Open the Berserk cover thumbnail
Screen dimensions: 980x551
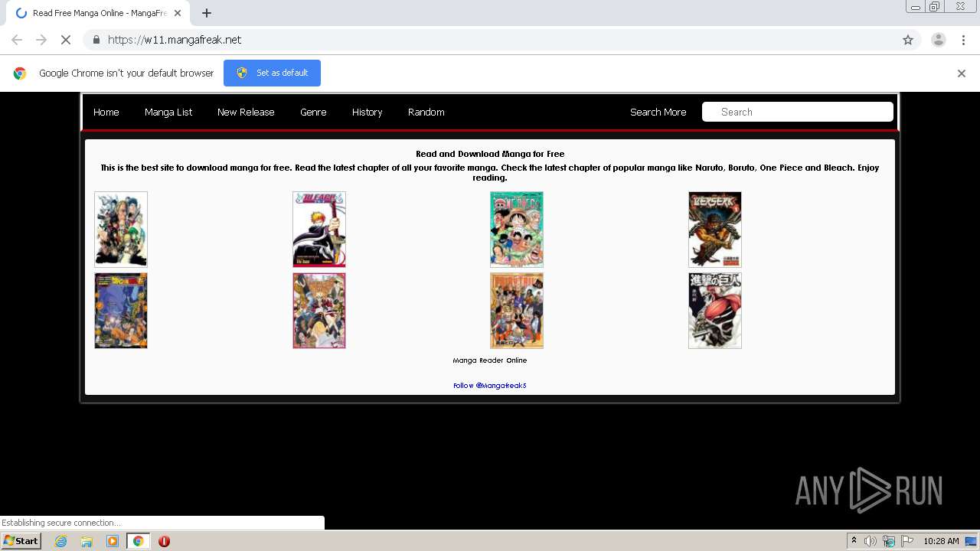715,230
